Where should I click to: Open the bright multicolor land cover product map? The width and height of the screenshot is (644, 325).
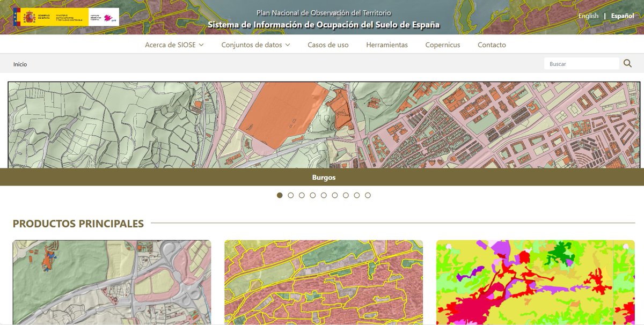(x=536, y=282)
